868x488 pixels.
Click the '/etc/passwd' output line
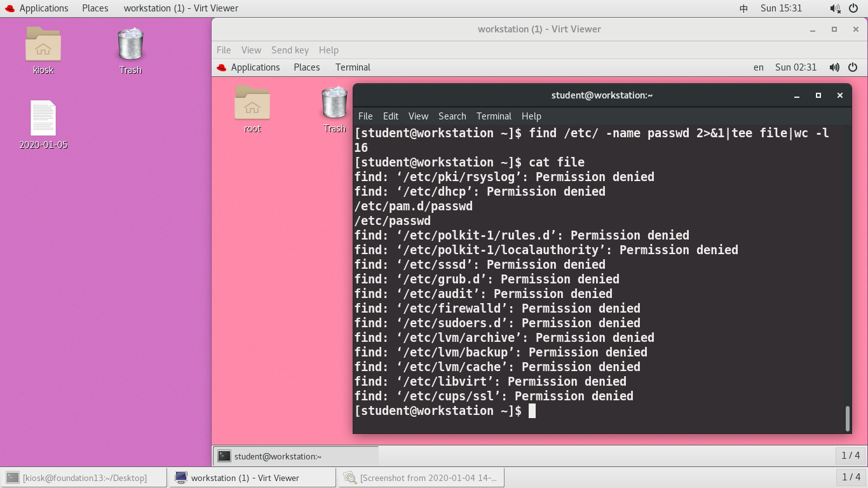pos(393,221)
